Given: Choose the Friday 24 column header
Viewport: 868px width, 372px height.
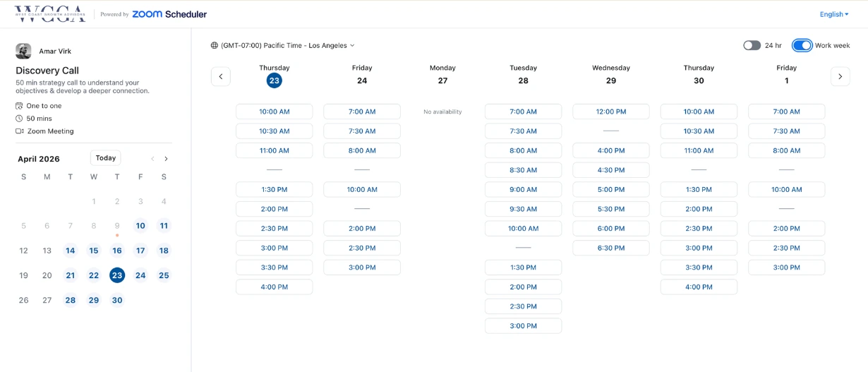Looking at the screenshot, I should [x=362, y=75].
